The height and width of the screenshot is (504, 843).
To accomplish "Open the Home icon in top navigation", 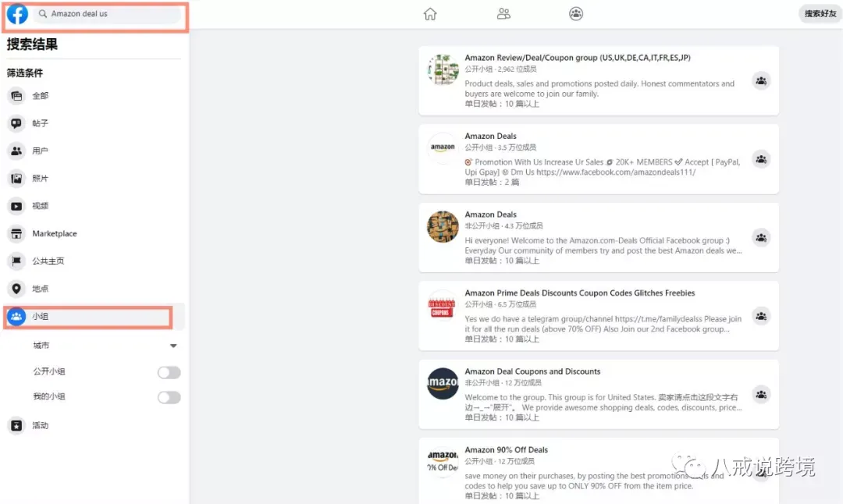I will pos(430,14).
